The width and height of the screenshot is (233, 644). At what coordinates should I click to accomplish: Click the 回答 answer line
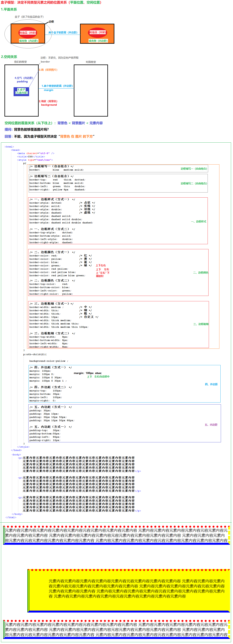pyautogui.click(x=50, y=137)
